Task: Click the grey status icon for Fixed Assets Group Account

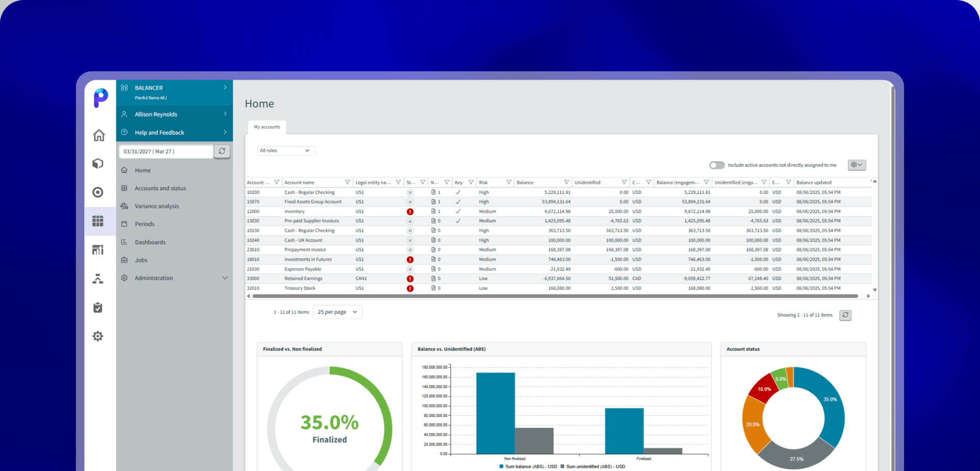Action: (x=410, y=202)
